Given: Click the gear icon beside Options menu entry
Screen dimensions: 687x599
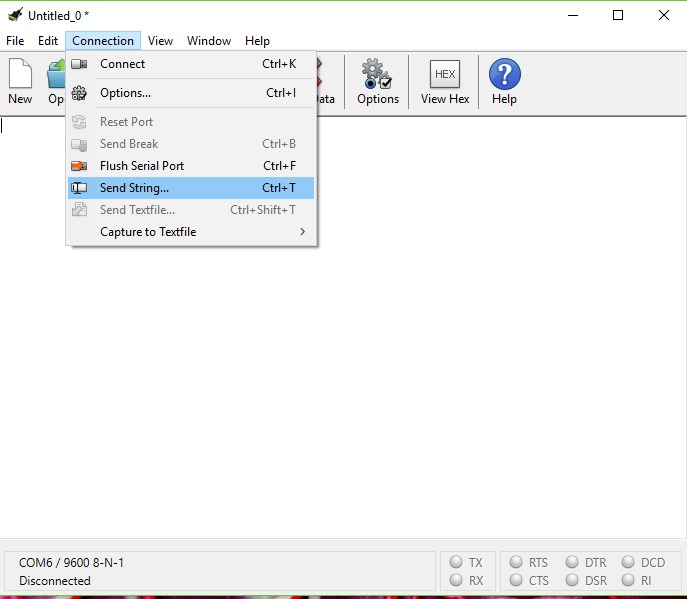Looking at the screenshot, I should [x=80, y=93].
